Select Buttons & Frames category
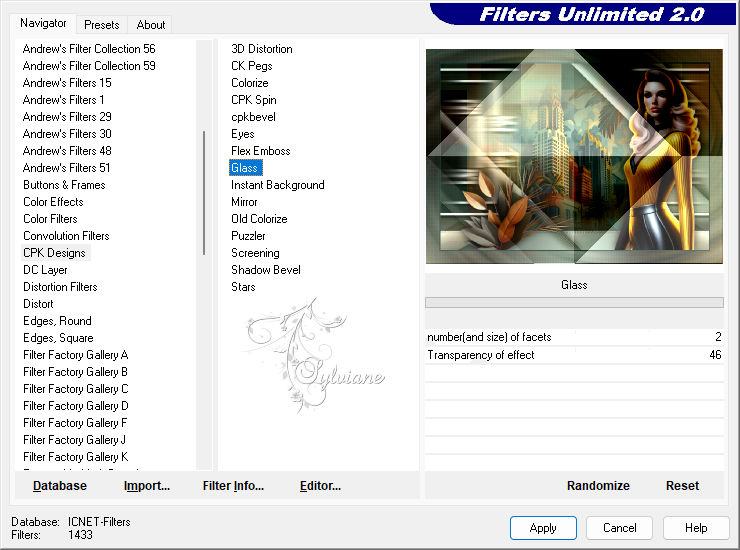Viewport: 740px width, 550px height. pyautogui.click(x=64, y=185)
